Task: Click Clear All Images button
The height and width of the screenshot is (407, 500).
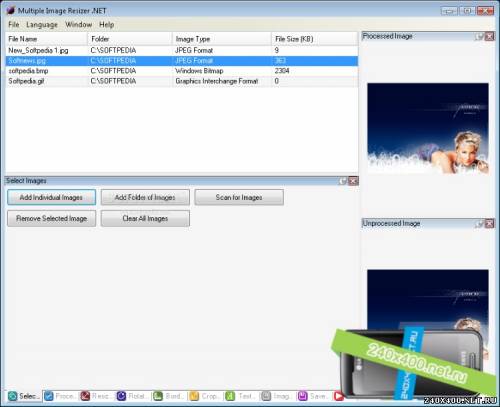Action: point(145,218)
